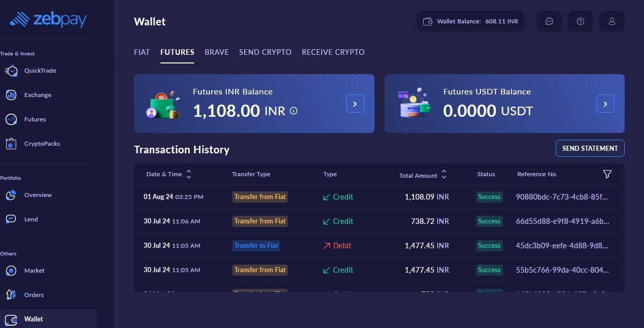This screenshot has width=644, height=328.
Task: Click the Futures INR Balance wallet illustration
Action: [x=162, y=105]
